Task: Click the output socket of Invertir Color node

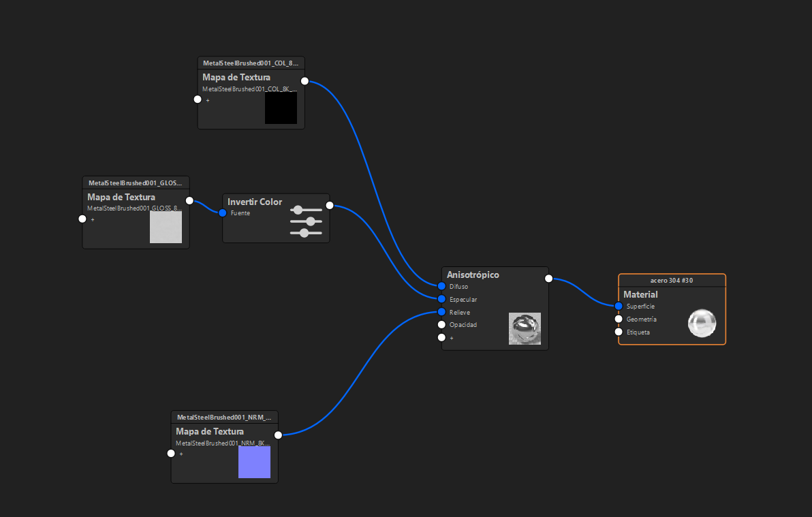Action: tap(329, 205)
